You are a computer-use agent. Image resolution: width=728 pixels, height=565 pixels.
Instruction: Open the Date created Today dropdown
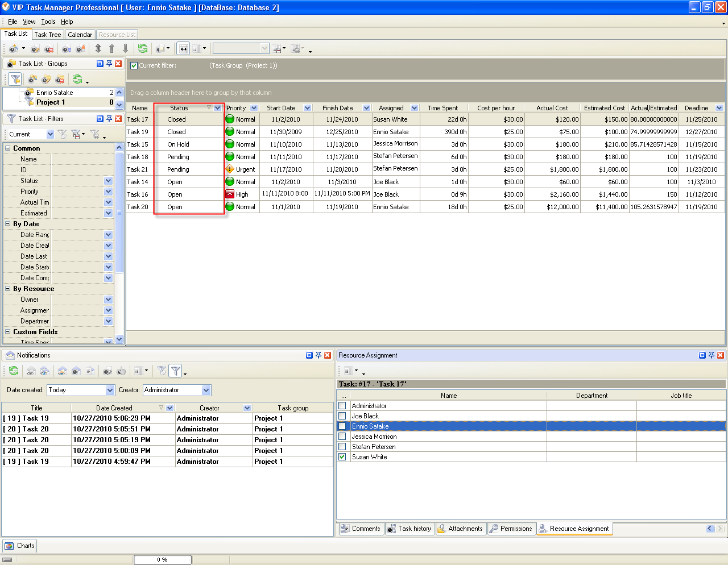point(110,390)
